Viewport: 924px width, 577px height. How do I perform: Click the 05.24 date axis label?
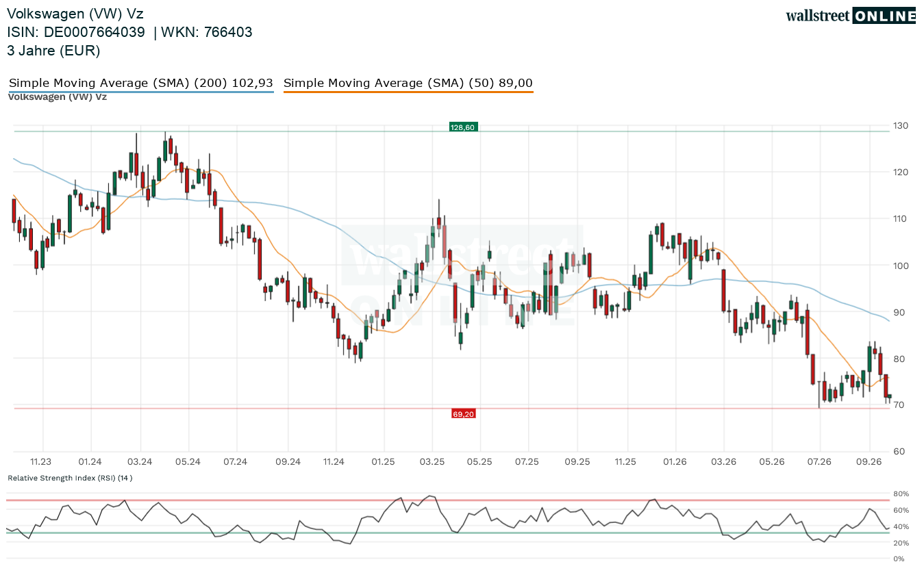click(188, 462)
